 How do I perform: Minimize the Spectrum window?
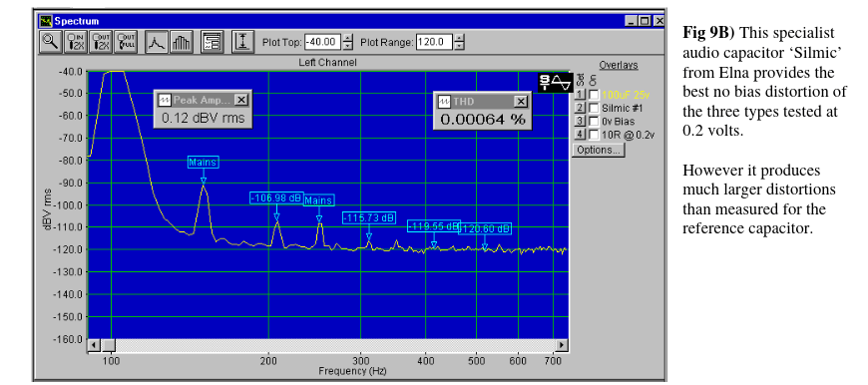coord(632,21)
